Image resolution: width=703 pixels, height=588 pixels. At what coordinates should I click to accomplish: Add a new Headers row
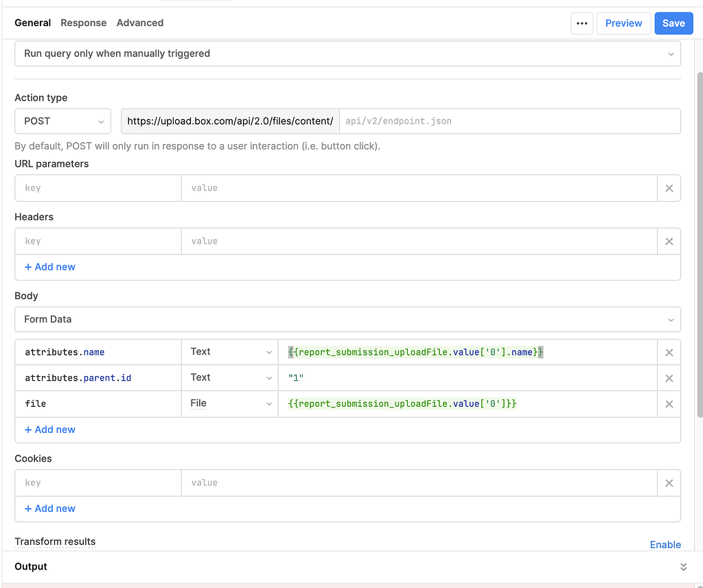[49, 266]
